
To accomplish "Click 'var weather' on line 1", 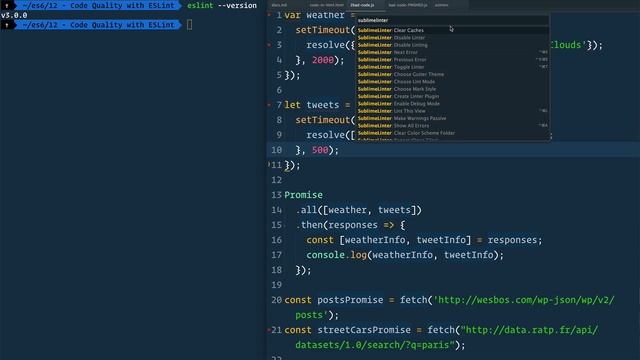I will coord(314,15).
